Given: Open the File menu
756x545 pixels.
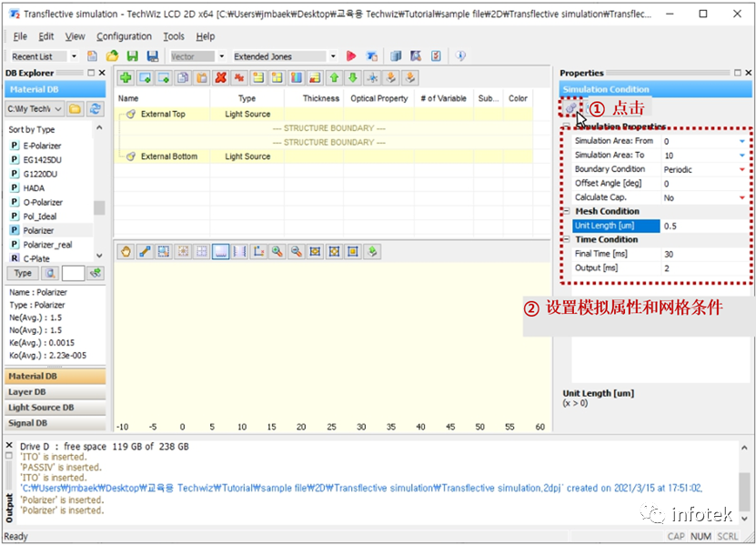Looking at the screenshot, I should tap(20, 36).
